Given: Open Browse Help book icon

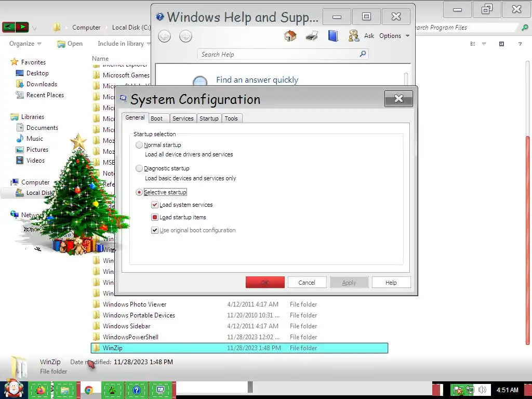Looking at the screenshot, I should click(333, 36).
